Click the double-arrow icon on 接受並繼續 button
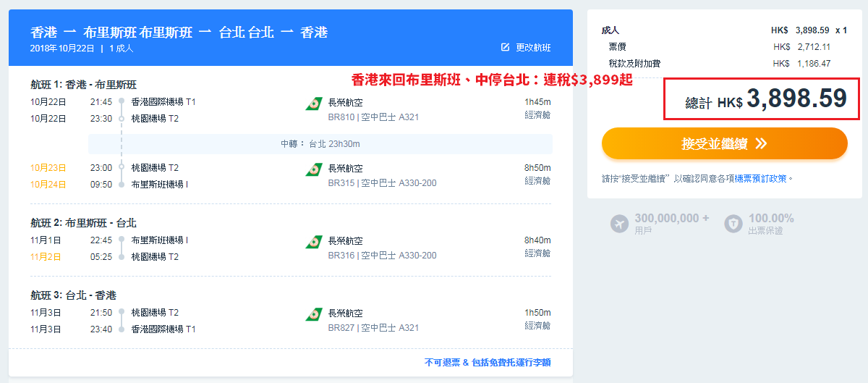The height and width of the screenshot is (383, 868). point(760,144)
